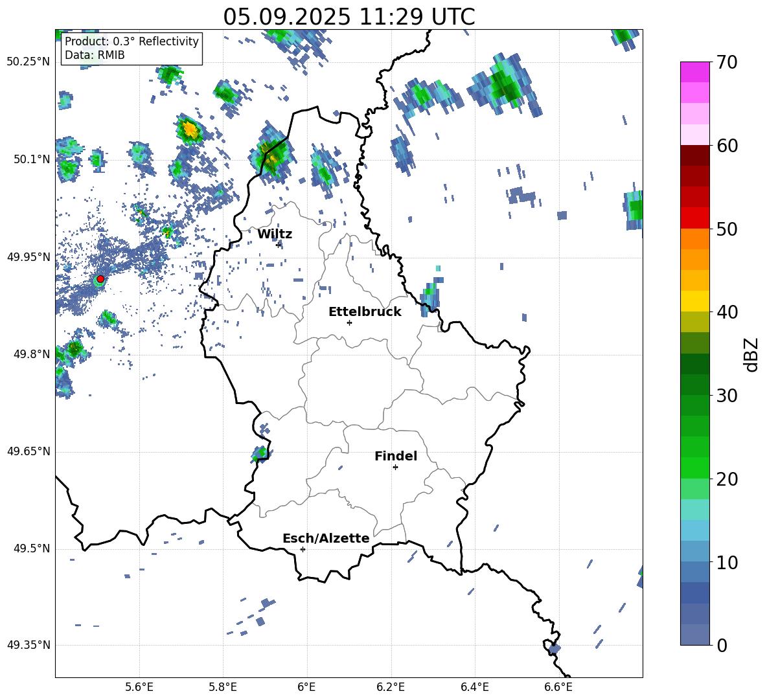This screenshot has height=700, width=767.
Task: Click the 5.8°E longitude label
Action: (223, 688)
